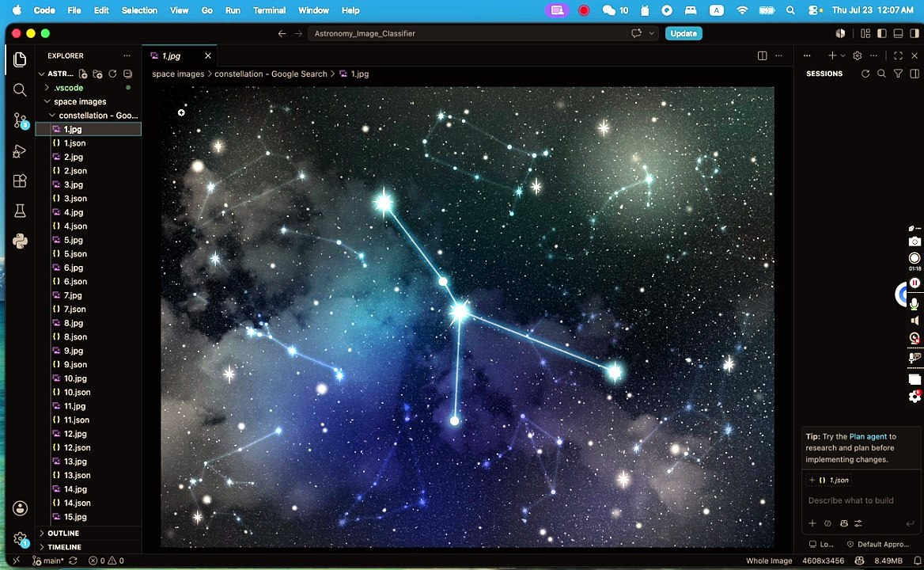Viewport: 924px width, 570px height.
Task: Collapse all folders in Explorer
Action: [128, 74]
